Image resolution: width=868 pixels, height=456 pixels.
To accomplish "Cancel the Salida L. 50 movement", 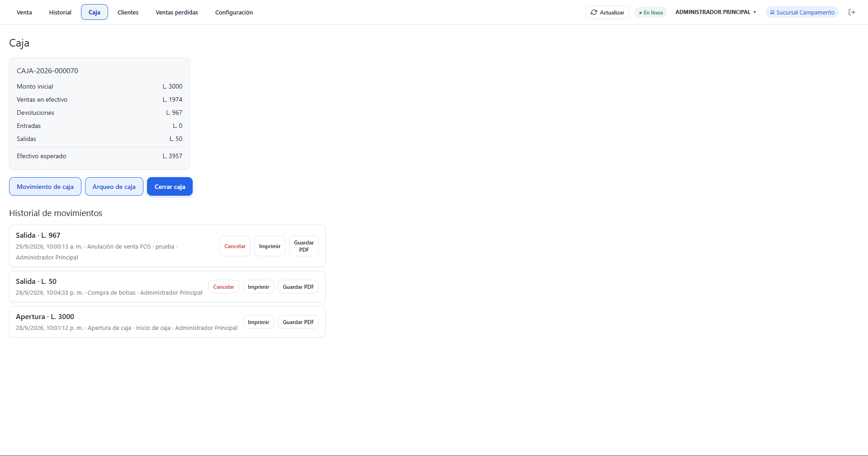I will (224, 287).
